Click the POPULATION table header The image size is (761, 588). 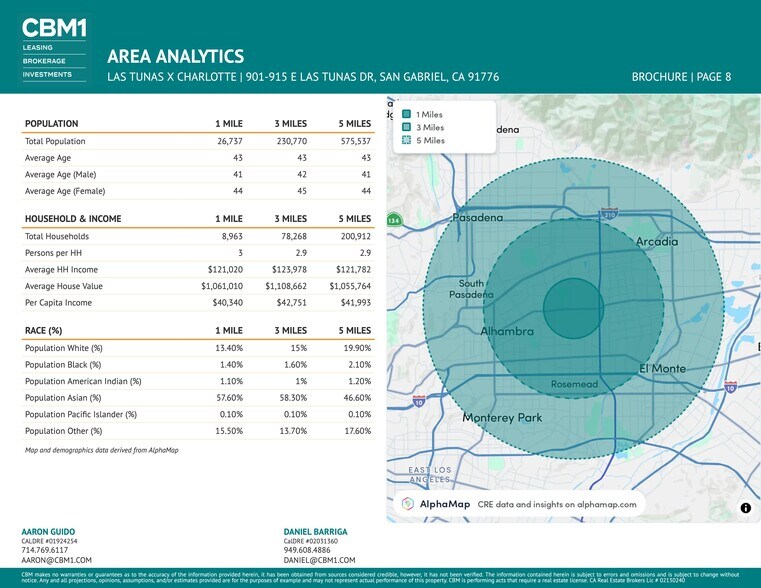51,124
